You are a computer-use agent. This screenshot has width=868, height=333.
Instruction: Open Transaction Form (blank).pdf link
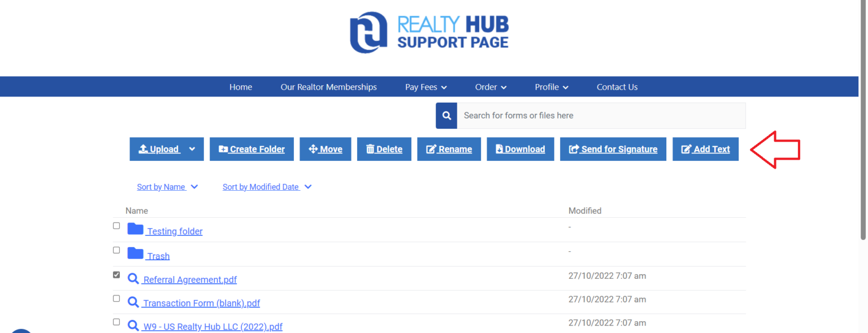pos(201,304)
